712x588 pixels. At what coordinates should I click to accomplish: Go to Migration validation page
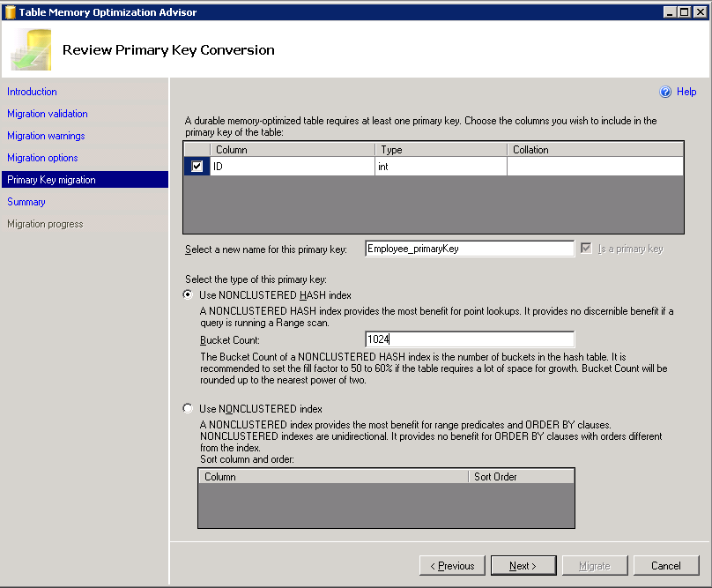point(48,114)
